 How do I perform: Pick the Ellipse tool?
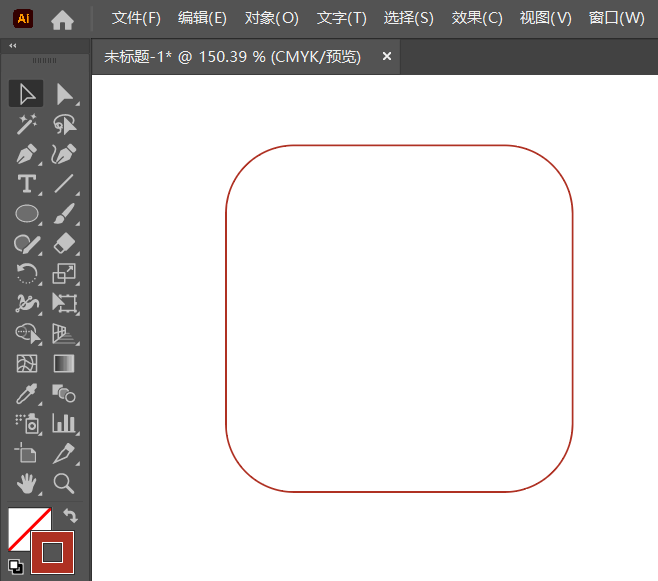pyautogui.click(x=27, y=214)
